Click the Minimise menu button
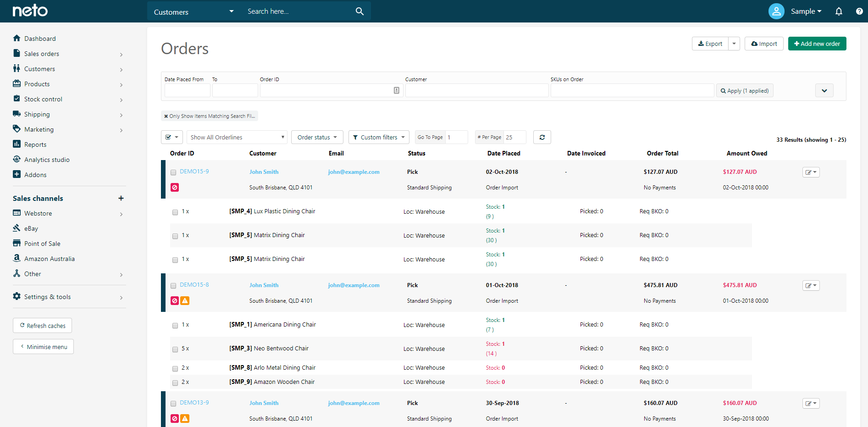 point(43,347)
